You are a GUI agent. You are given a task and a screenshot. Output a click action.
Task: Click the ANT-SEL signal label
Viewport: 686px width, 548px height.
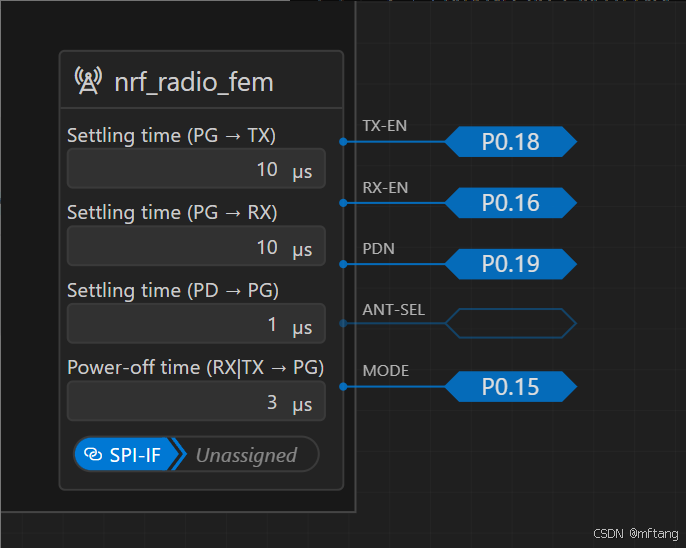(x=393, y=310)
